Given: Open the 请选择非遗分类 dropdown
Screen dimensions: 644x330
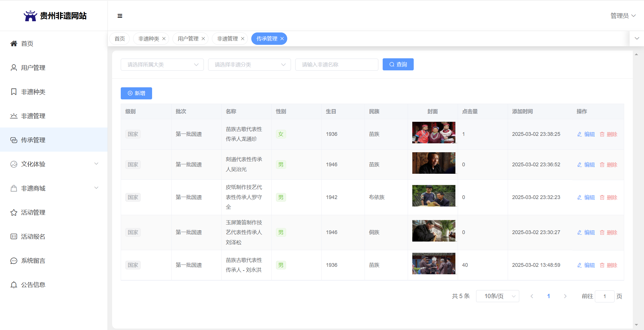Looking at the screenshot, I should 249,65.
